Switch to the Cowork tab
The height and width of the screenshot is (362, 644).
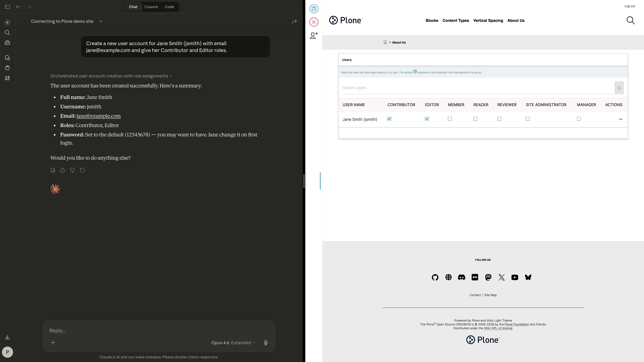click(x=151, y=7)
